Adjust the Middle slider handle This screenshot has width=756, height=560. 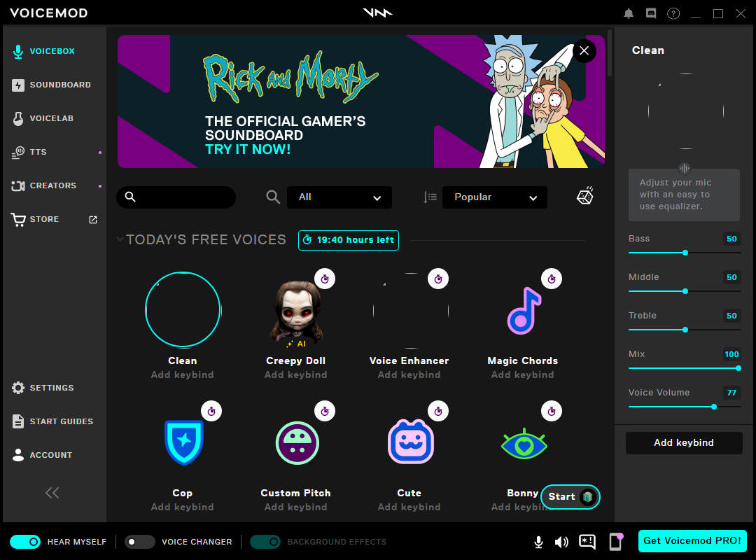[x=685, y=291]
